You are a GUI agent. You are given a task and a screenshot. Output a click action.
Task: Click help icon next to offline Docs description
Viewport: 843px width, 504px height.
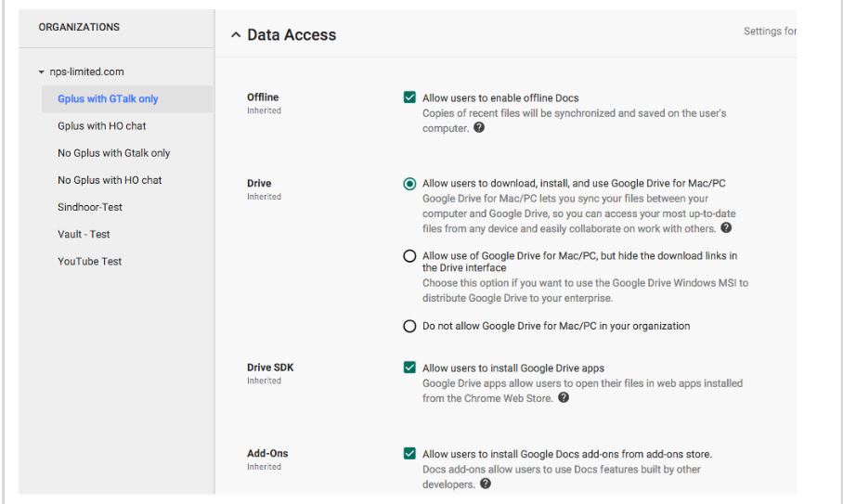[x=479, y=128]
